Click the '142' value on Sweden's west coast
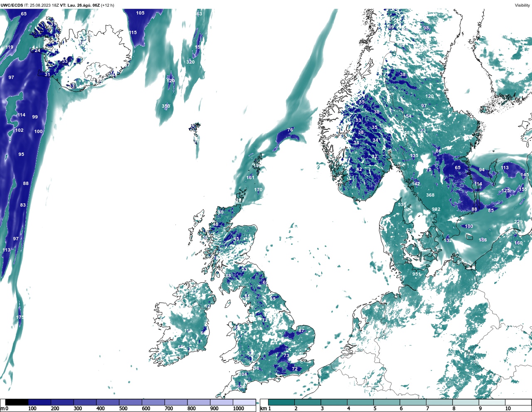The height and width of the screenshot is (412, 532). pyautogui.click(x=416, y=184)
